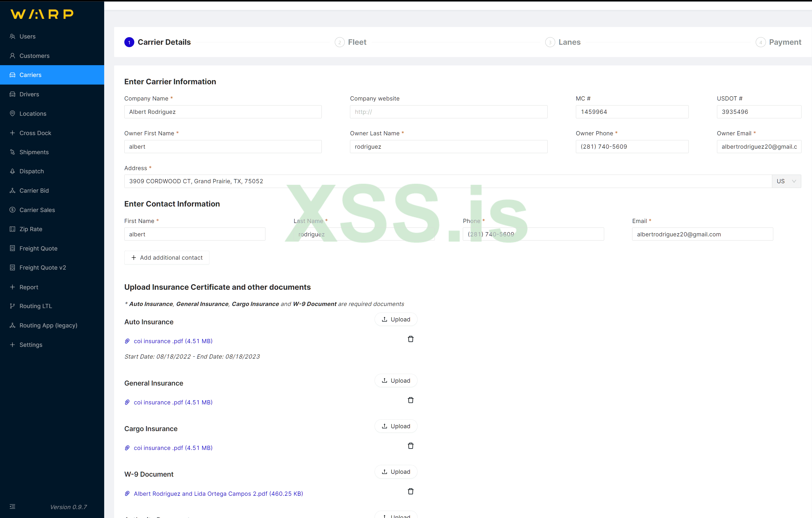
Task: Click Add additional contact button
Action: tap(166, 258)
